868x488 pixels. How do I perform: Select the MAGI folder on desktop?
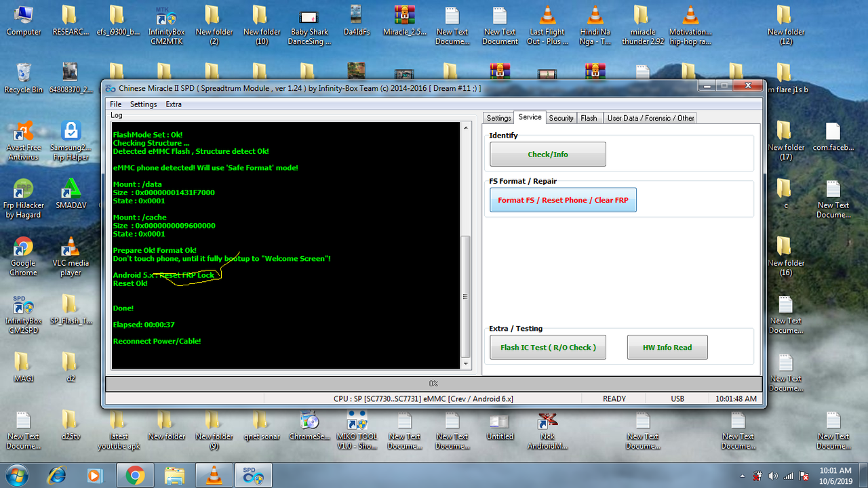pos(24,367)
